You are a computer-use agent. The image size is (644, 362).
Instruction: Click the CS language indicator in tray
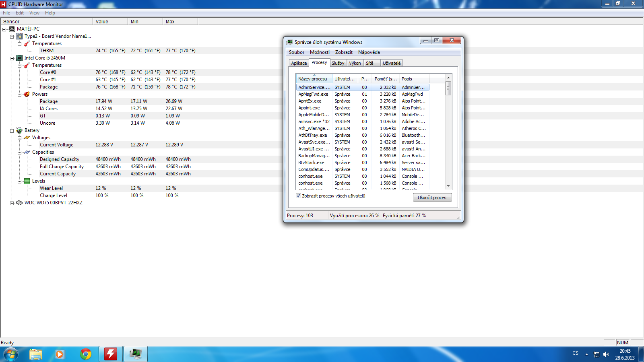coord(575,353)
